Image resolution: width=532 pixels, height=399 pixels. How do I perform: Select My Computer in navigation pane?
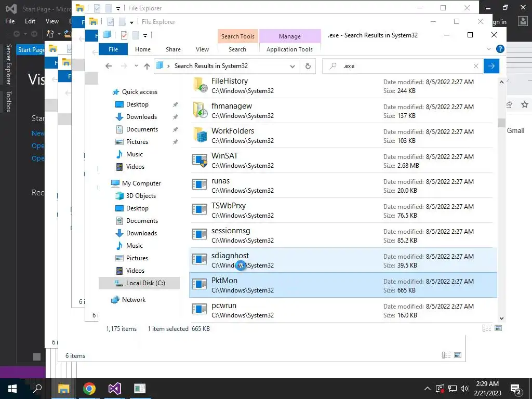click(141, 183)
